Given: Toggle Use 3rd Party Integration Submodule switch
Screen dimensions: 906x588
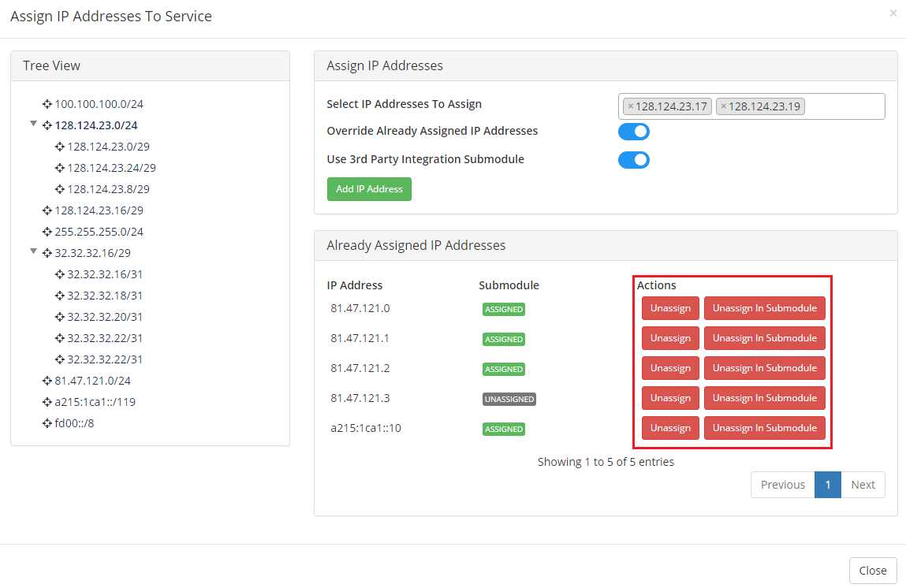Looking at the screenshot, I should pyautogui.click(x=634, y=160).
